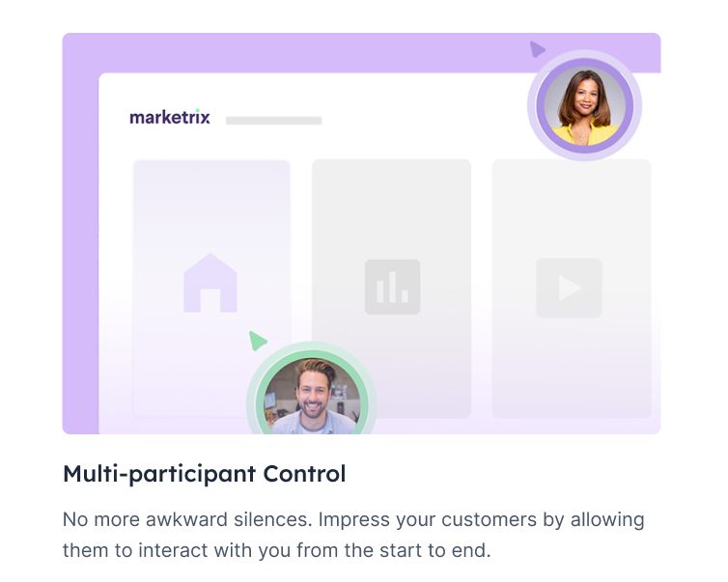Select the smiling bearded man's avatar

coord(311,392)
